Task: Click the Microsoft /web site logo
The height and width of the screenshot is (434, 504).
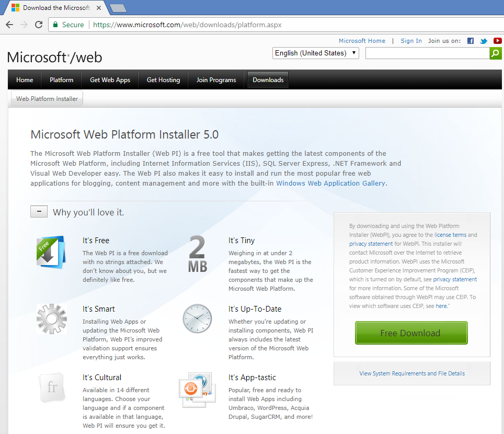Action: point(55,57)
